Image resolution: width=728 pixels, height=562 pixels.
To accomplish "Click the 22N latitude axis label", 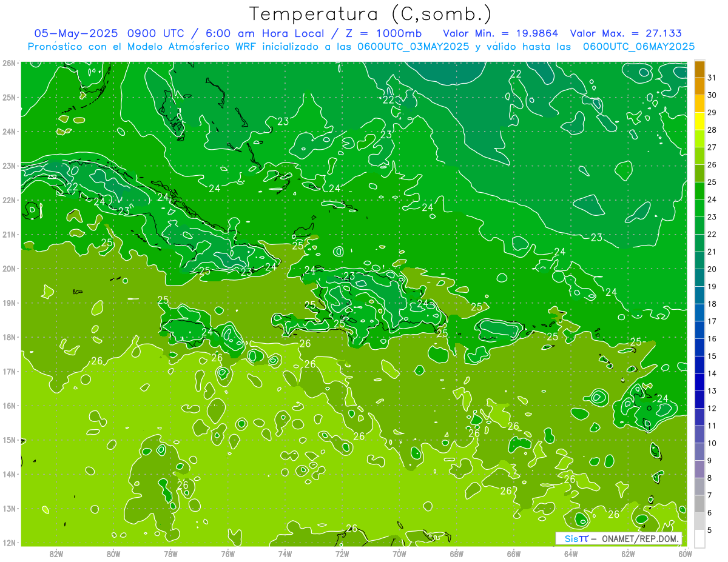I will (9, 200).
